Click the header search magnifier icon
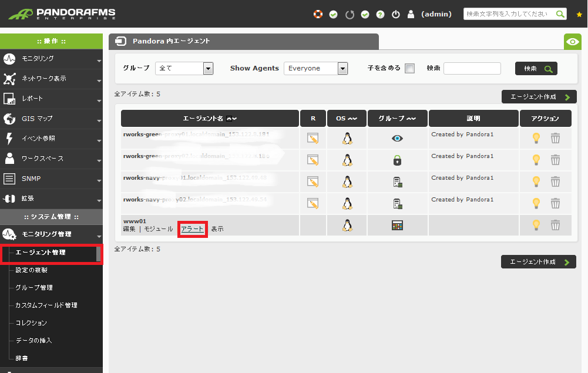This screenshot has height=373, width=588. (560, 14)
